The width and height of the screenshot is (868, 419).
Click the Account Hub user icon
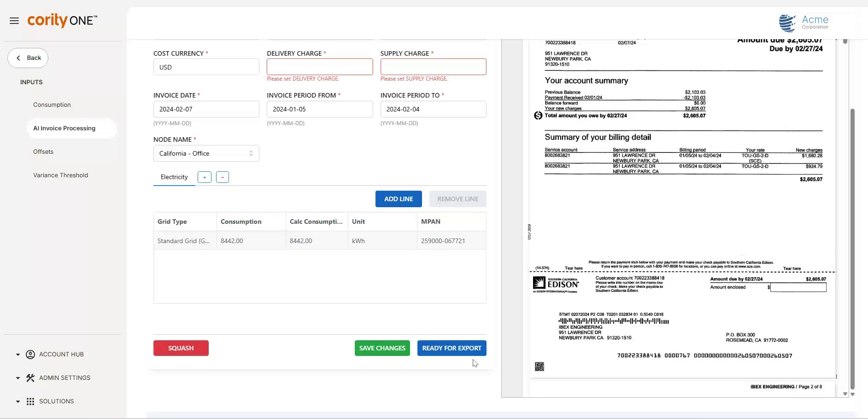point(30,355)
